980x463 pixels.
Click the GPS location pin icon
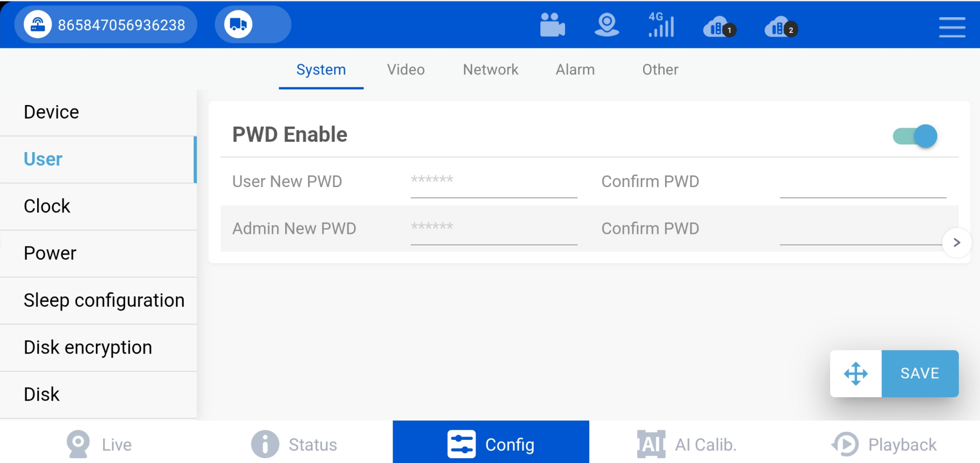point(607,25)
